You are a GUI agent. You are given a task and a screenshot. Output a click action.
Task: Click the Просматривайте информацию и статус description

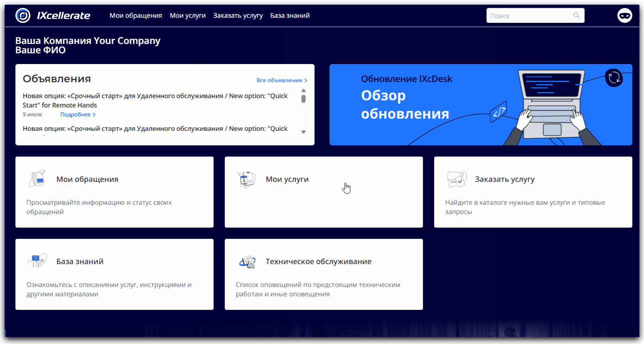[x=99, y=207]
